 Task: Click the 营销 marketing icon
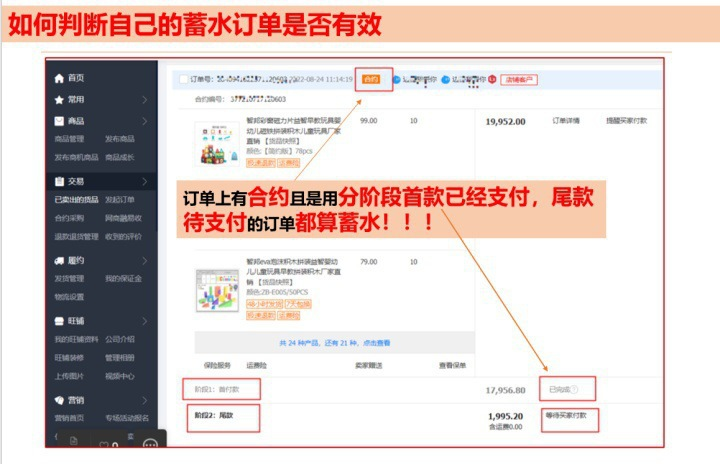[x=59, y=399]
